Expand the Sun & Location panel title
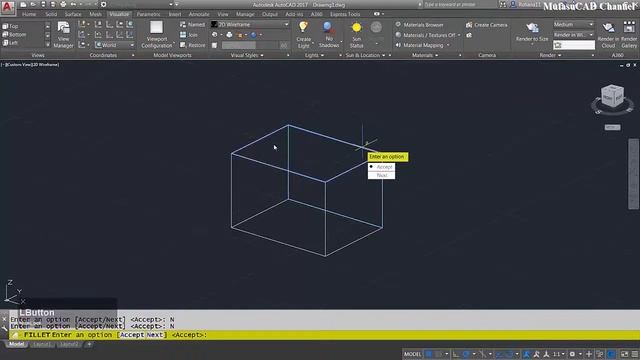The width and height of the screenshot is (640, 360). [x=365, y=55]
